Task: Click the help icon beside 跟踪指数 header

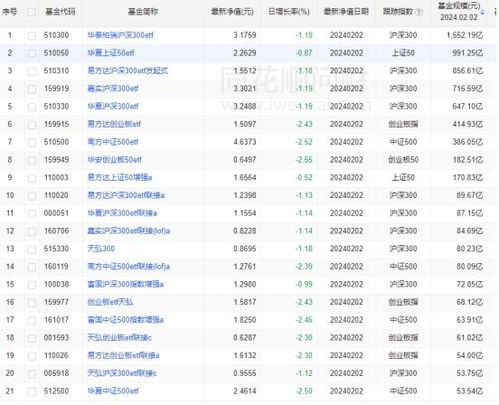Action: pyautogui.click(x=419, y=12)
